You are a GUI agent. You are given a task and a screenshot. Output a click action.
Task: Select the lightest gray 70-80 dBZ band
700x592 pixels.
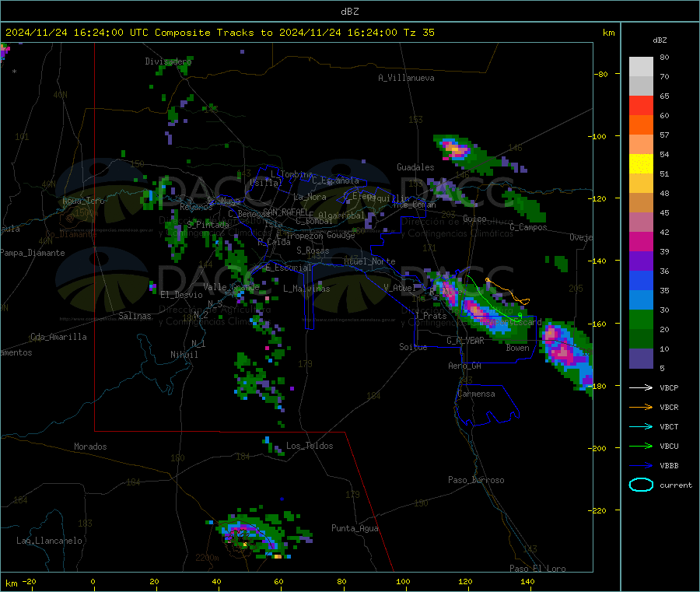(641, 67)
